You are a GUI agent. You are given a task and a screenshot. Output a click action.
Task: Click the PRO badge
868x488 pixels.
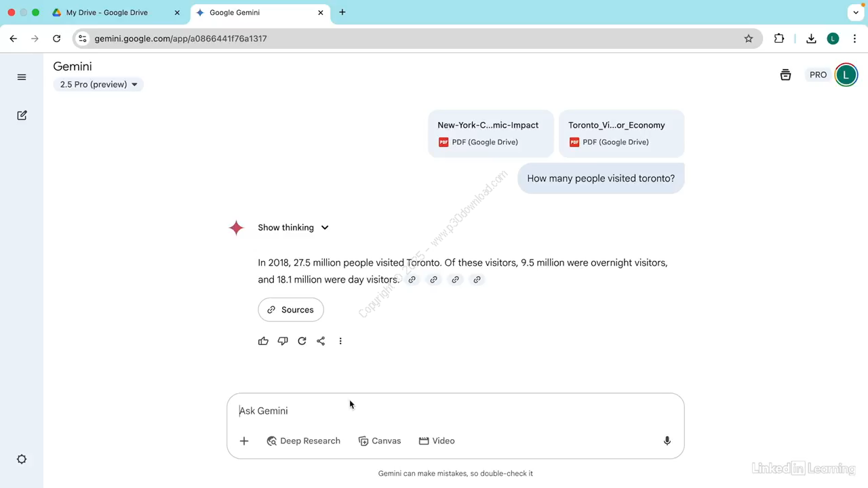[x=818, y=75]
